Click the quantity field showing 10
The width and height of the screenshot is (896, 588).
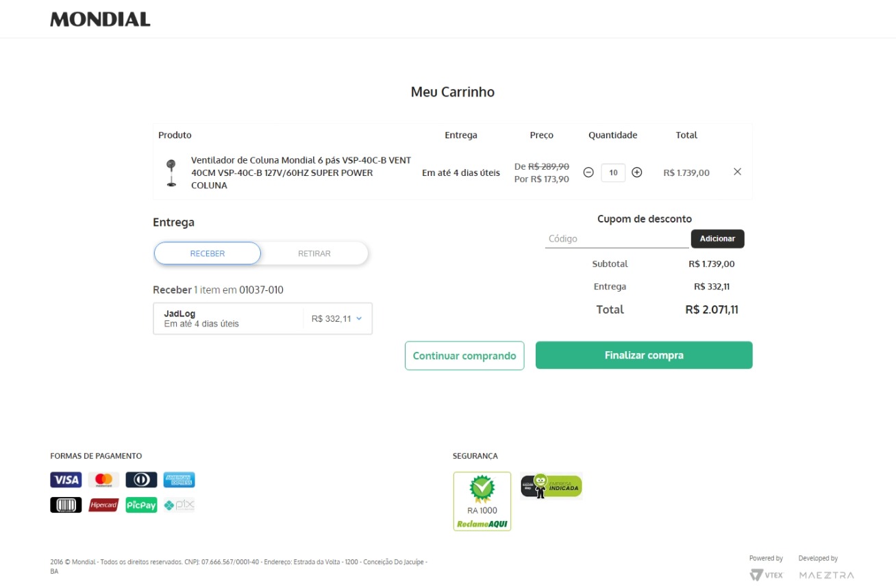pos(613,172)
